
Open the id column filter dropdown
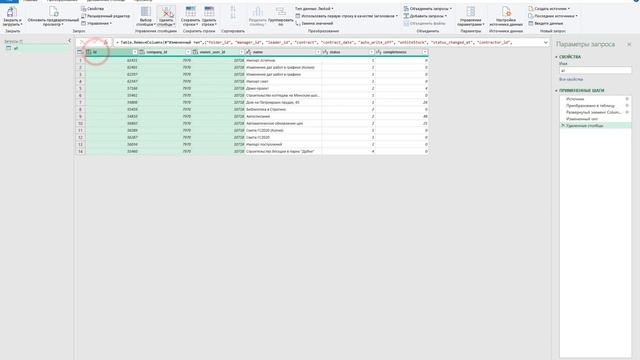coord(135,52)
